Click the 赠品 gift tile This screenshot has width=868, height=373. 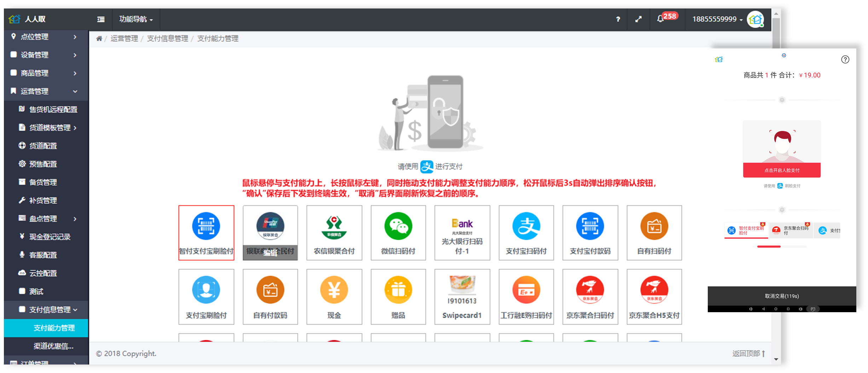coord(398,297)
